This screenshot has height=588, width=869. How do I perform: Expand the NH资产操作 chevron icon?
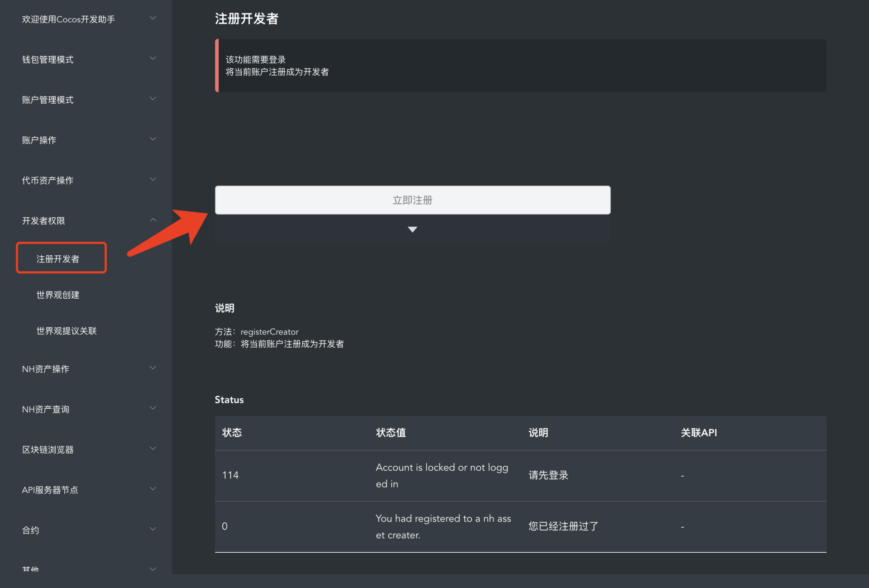[153, 368]
